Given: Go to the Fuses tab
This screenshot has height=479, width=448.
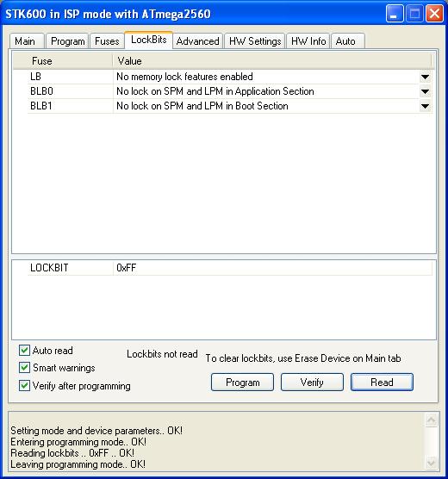Looking at the screenshot, I should pos(107,41).
